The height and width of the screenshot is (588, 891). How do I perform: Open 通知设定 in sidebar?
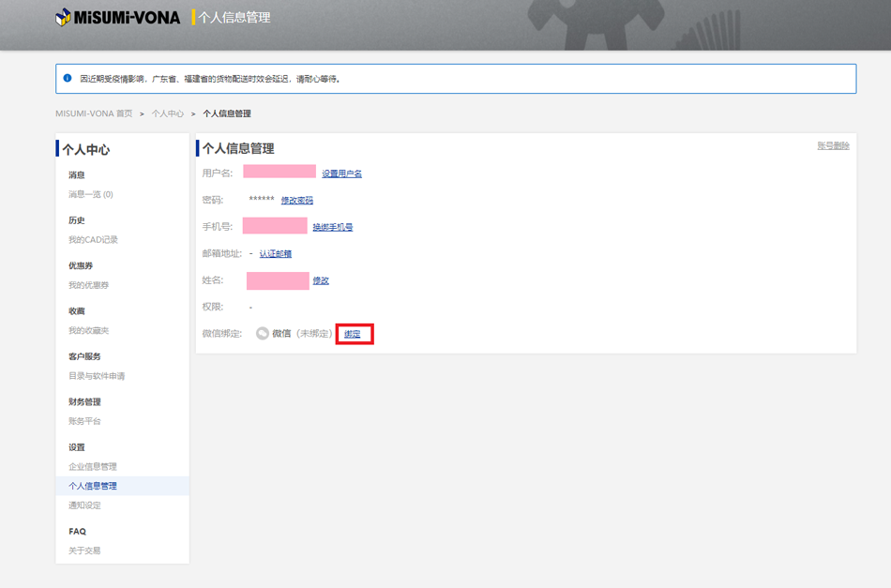coord(84,505)
